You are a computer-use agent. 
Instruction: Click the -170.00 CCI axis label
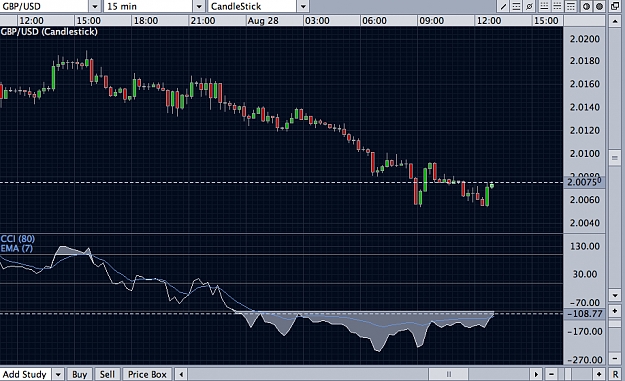coord(585,331)
